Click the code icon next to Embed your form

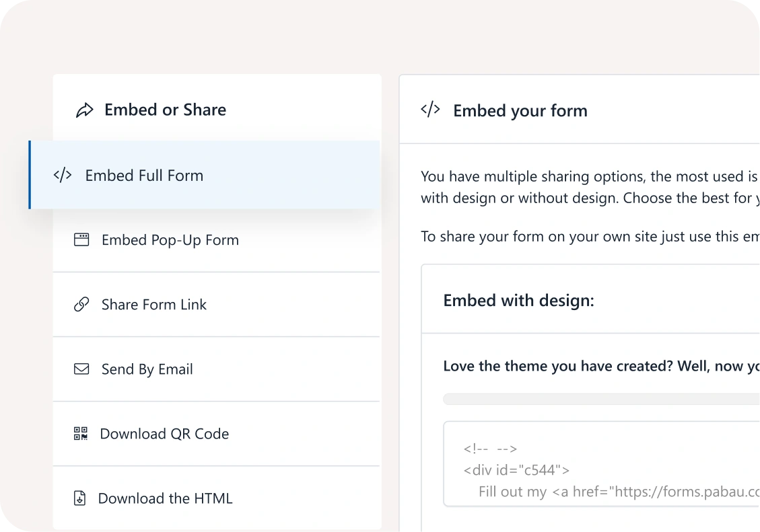tap(430, 110)
